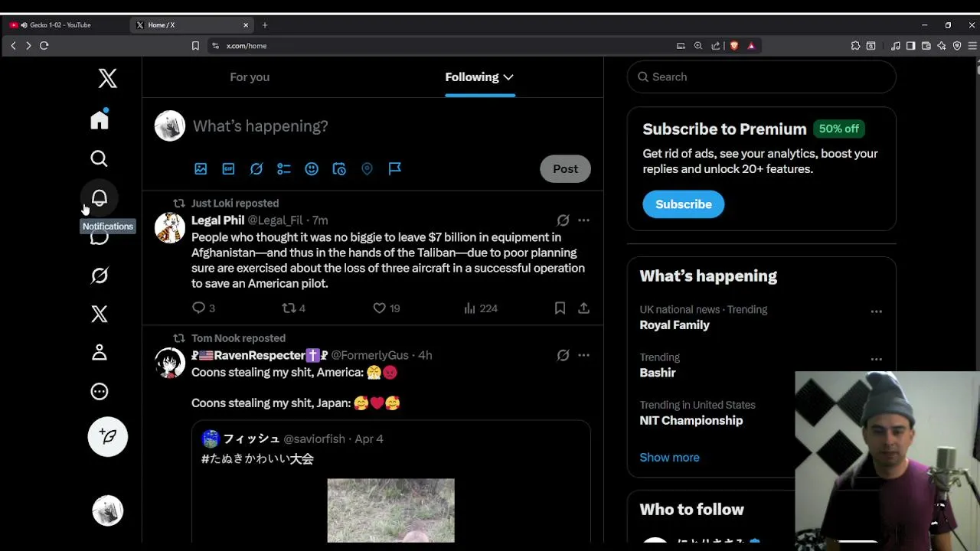Click the round compose post feather button
980x551 pixels.
(x=108, y=436)
